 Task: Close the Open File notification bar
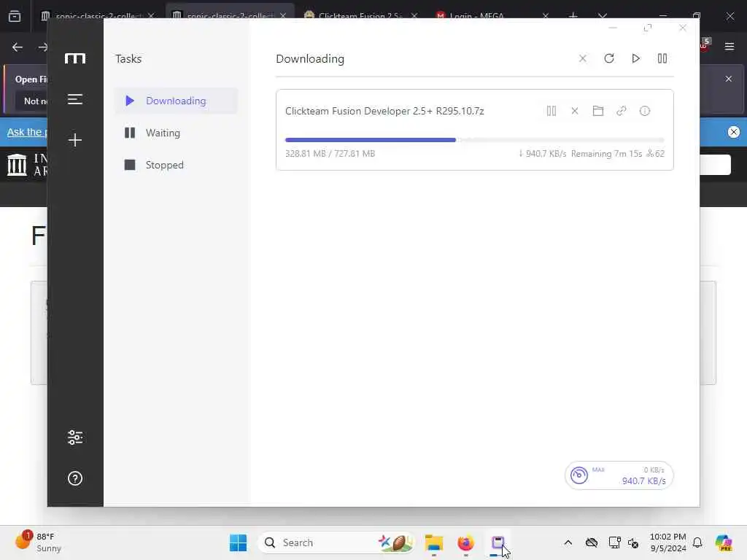(729, 79)
